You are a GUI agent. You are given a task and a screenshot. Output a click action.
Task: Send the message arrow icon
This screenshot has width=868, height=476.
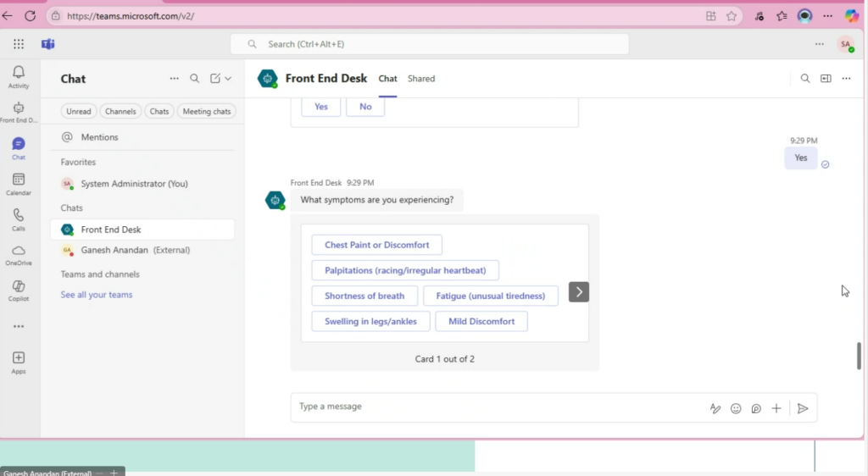(803, 408)
